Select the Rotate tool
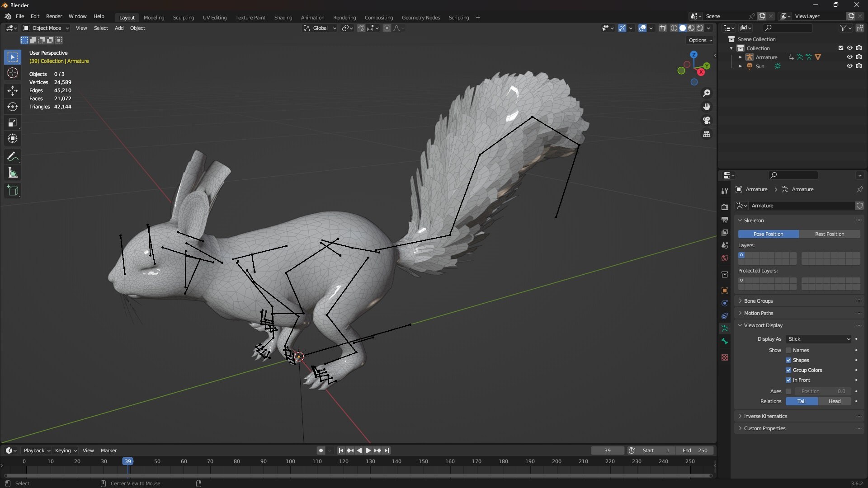868x488 pixels. [x=13, y=107]
